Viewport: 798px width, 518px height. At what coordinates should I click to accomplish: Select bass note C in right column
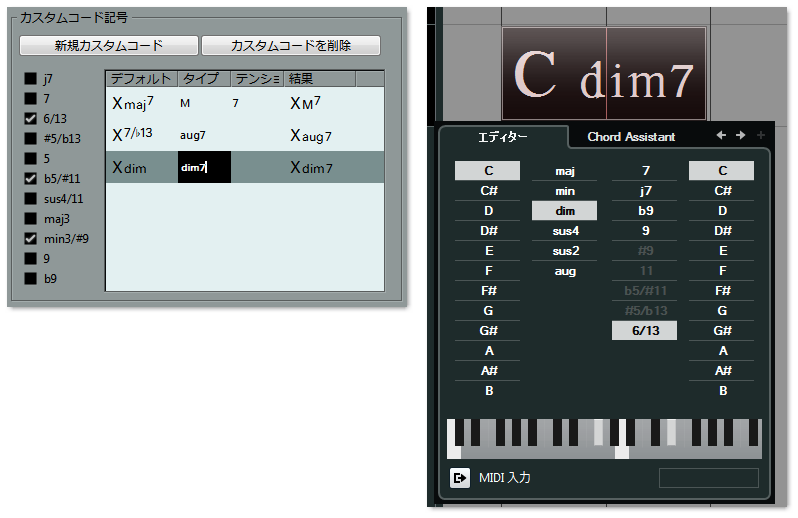(x=722, y=171)
